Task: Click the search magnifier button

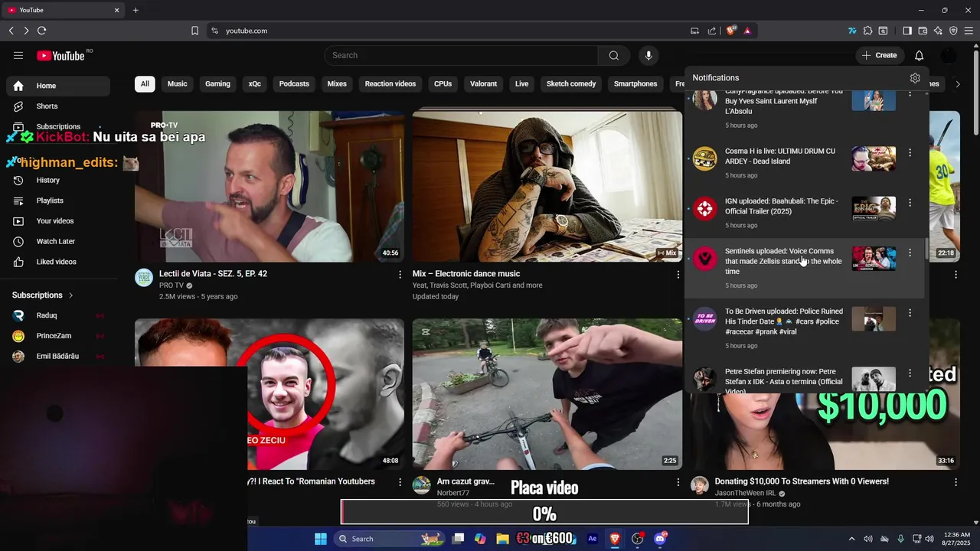Action: pos(613,55)
